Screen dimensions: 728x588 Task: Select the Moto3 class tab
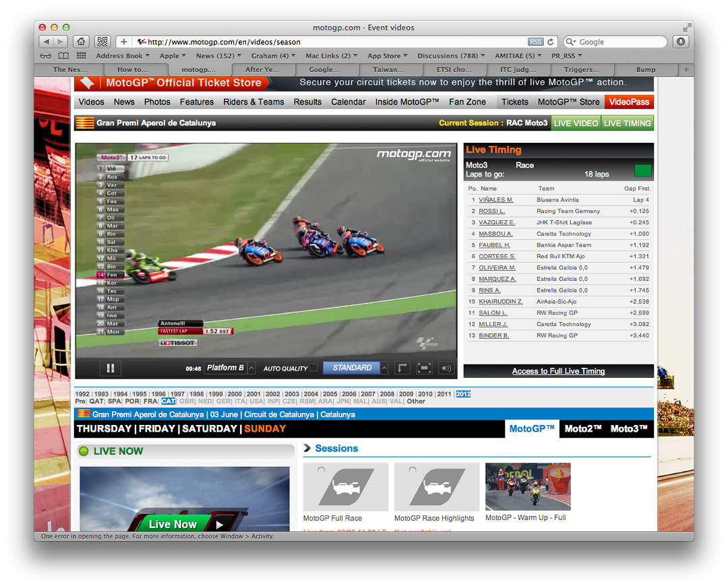coord(629,429)
